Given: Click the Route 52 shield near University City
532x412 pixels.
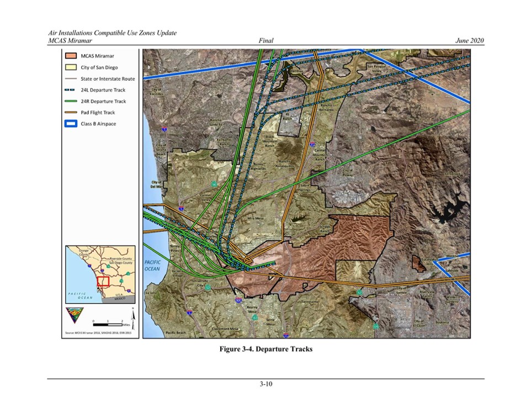Looking at the screenshot, I should click(x=208, y=287).
